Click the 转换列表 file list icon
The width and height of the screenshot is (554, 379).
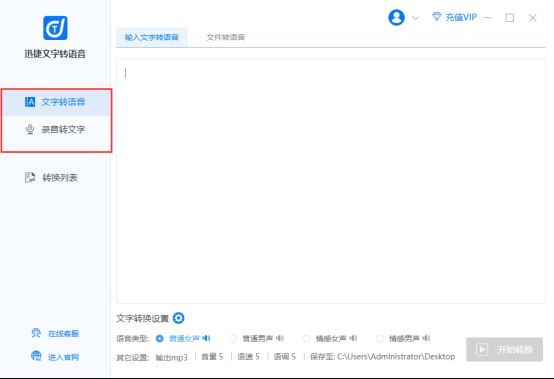tap(30, 177)
